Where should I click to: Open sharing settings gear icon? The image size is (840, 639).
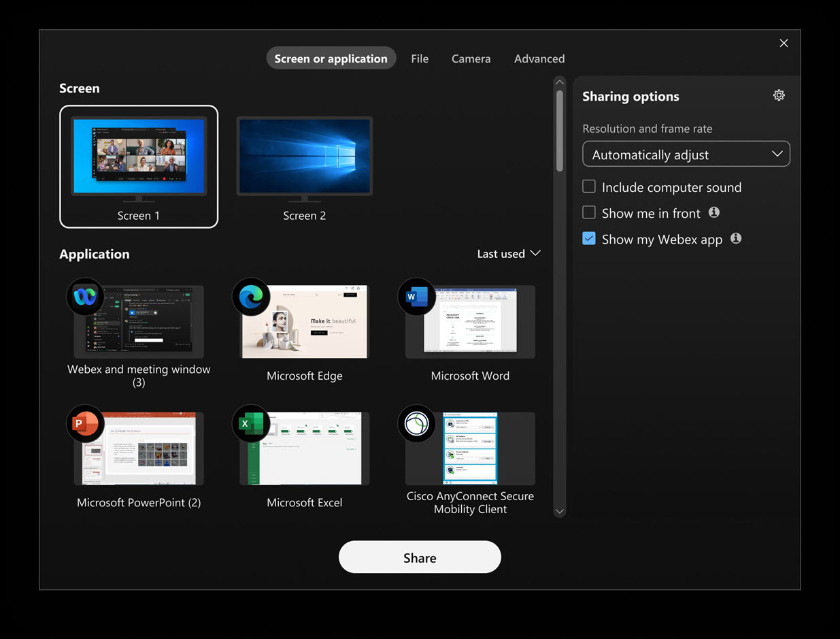tap(779, 95)
